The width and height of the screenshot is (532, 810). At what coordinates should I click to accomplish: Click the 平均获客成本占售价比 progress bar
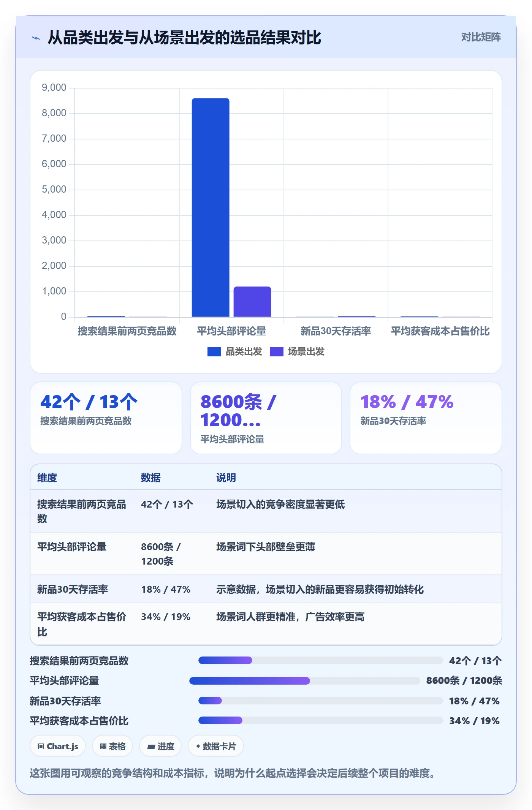click(320, 720)
